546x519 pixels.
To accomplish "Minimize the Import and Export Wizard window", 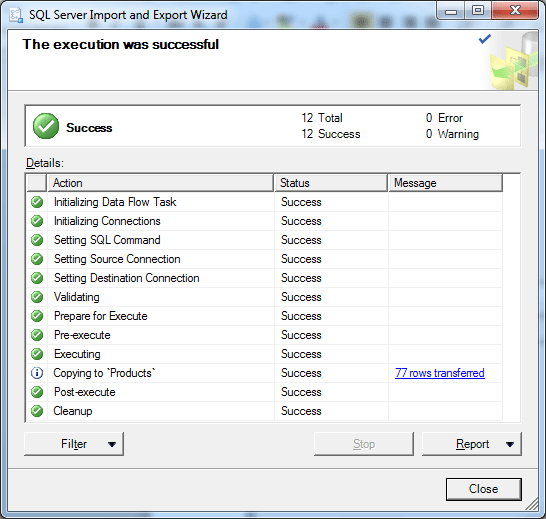I will (x=451, y=11).
